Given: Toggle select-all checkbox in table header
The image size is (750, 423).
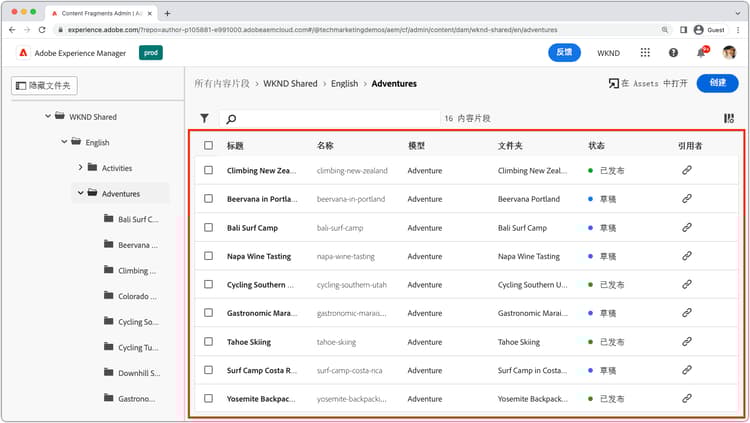Looking at the screenshot, I should tap(209, 145).
